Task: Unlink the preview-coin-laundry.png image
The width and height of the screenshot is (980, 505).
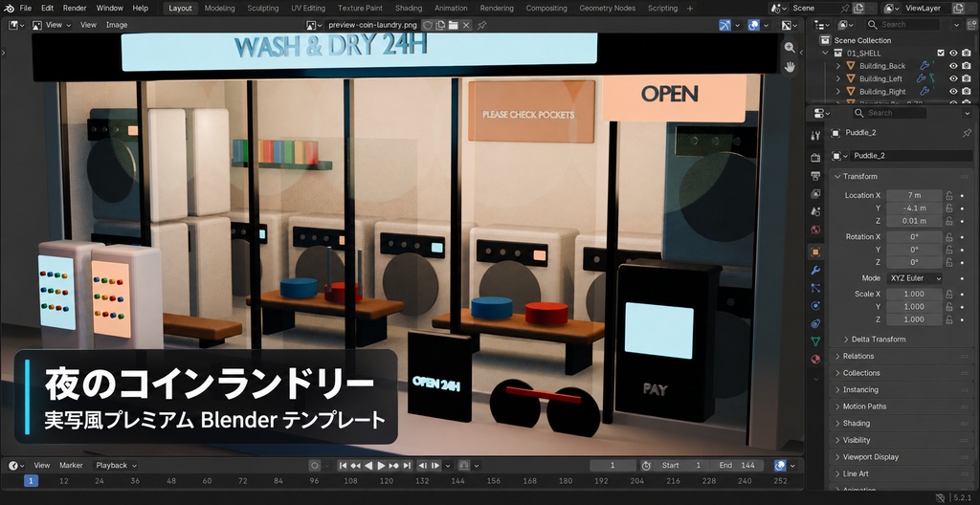Action: (466, 26)
